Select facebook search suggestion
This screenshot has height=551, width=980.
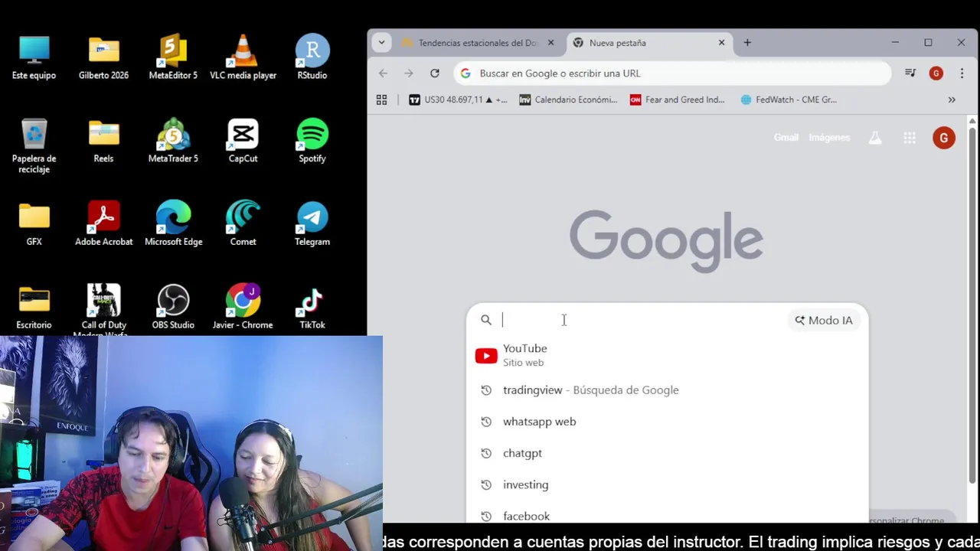click(x=667, y=514)
